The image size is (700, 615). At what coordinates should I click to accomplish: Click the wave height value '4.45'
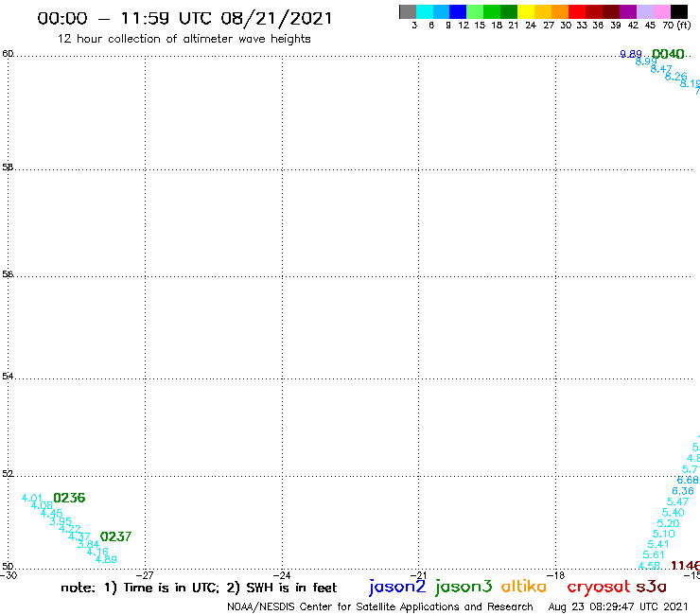point(51,514)
